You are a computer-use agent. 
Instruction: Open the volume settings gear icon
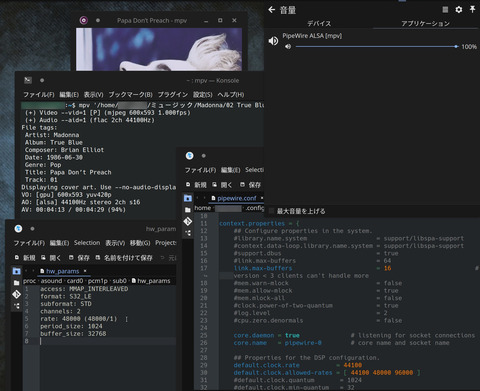[459, 10]
